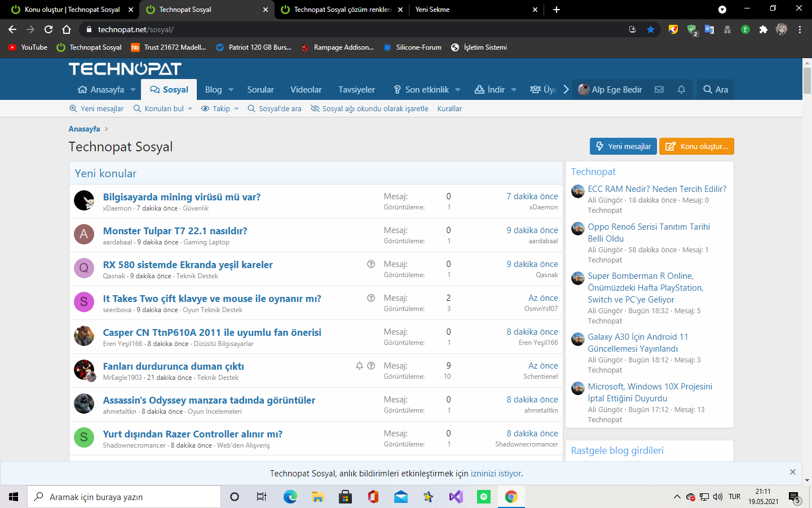The height and width of the screenshot is (508, 812).
Task: Open Visual Studio from the taskbar
Action: pos(456,497)
